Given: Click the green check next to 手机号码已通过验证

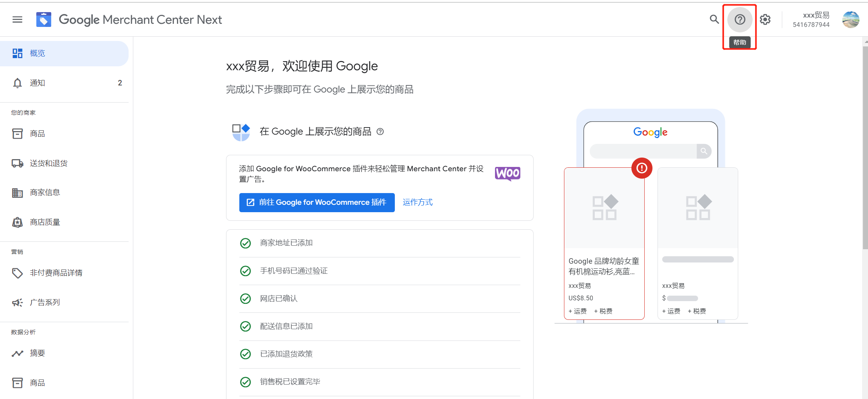Looking at the screenshot, I should [x=246, y=271].
